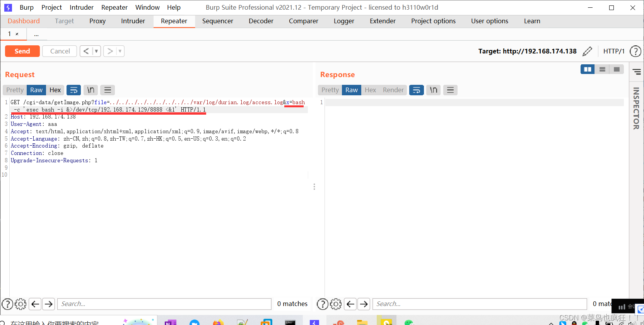Toggle non-printable characters in Request editor
The height and width of the screenshot is (325, 644).
91,90
